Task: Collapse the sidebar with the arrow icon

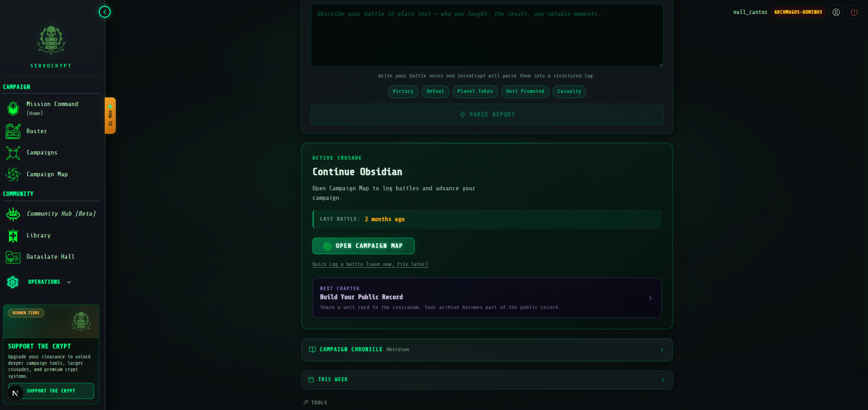Action: pos(105,12)
